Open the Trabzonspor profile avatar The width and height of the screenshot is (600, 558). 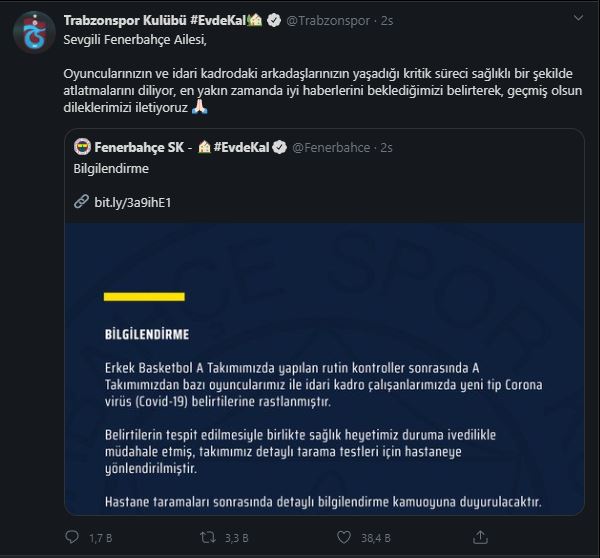tap(34, 33)
